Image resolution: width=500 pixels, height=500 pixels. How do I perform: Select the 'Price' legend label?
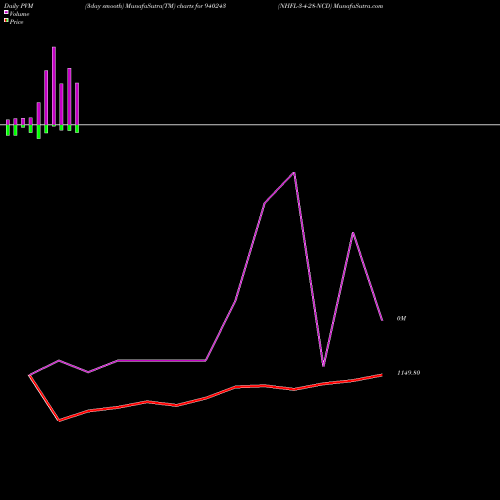pyautogui.click(x=16, y=22)
